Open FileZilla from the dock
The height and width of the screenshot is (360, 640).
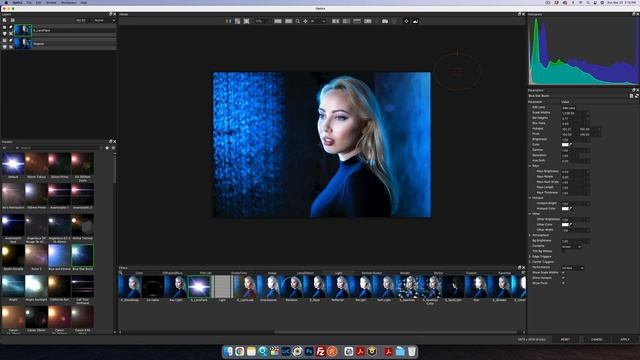pyautogui.click(x=320, y=351)
